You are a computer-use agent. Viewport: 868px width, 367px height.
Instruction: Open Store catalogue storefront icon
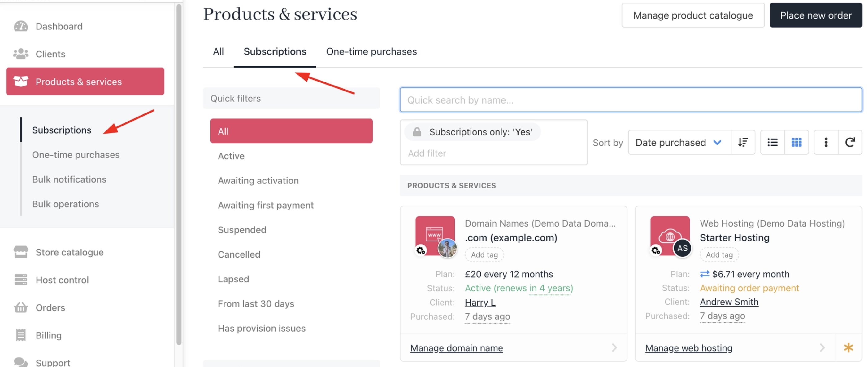pyautogui.click(x=20, y=252)
